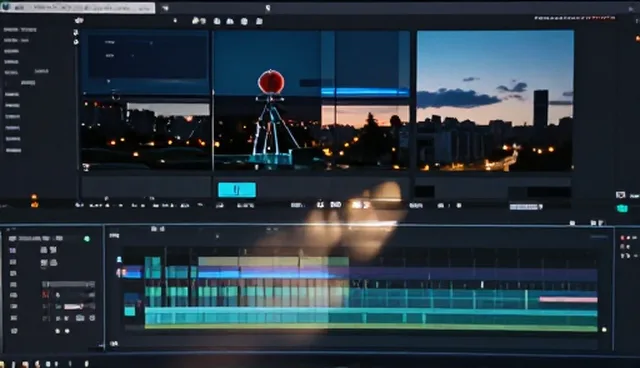Select the small cyan clip left of the tracks
The width and height of the screenshot is (640, 368).
tap(130, 311)
